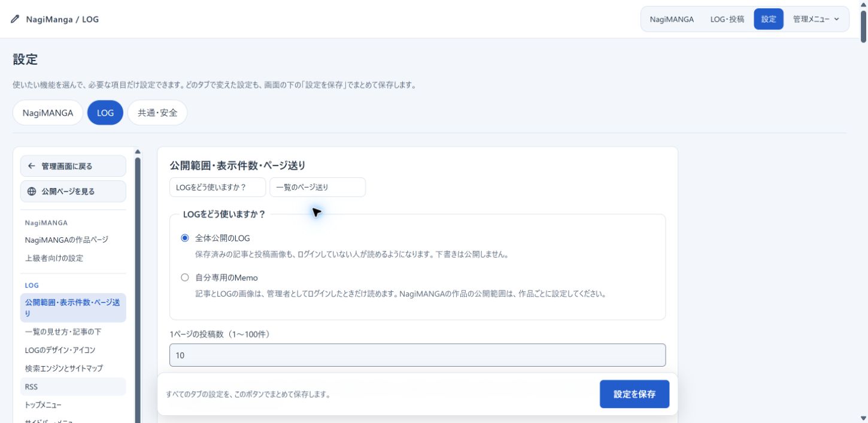The image size is (868, 423).
Task: Open 一覧の見せ方・記事の下 in the sidebar
Action: pos(73,331)
